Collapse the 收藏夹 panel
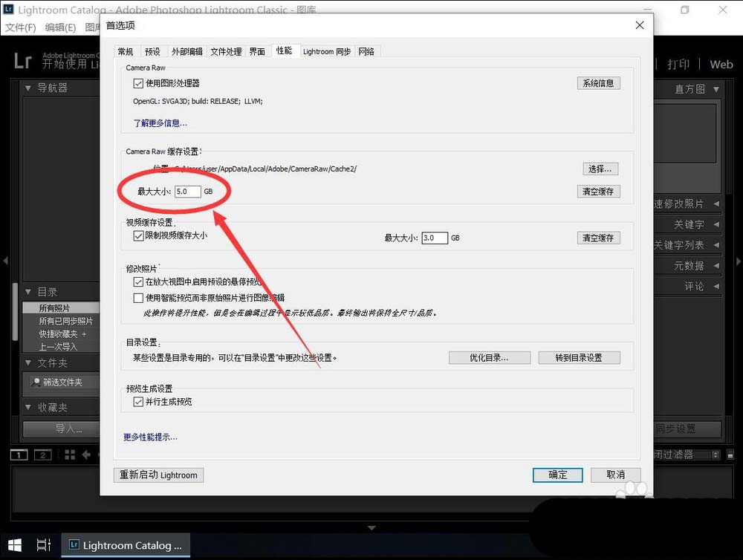 point(28,407)
